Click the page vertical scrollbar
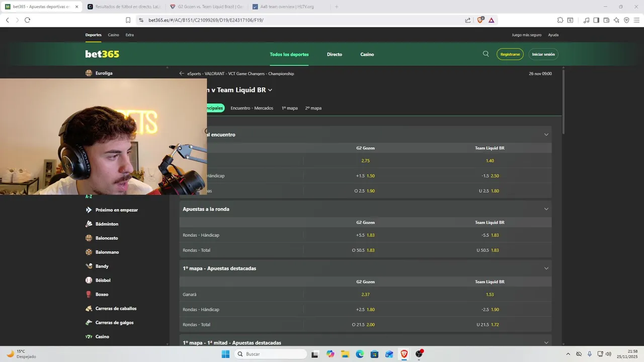 (562, 102)
